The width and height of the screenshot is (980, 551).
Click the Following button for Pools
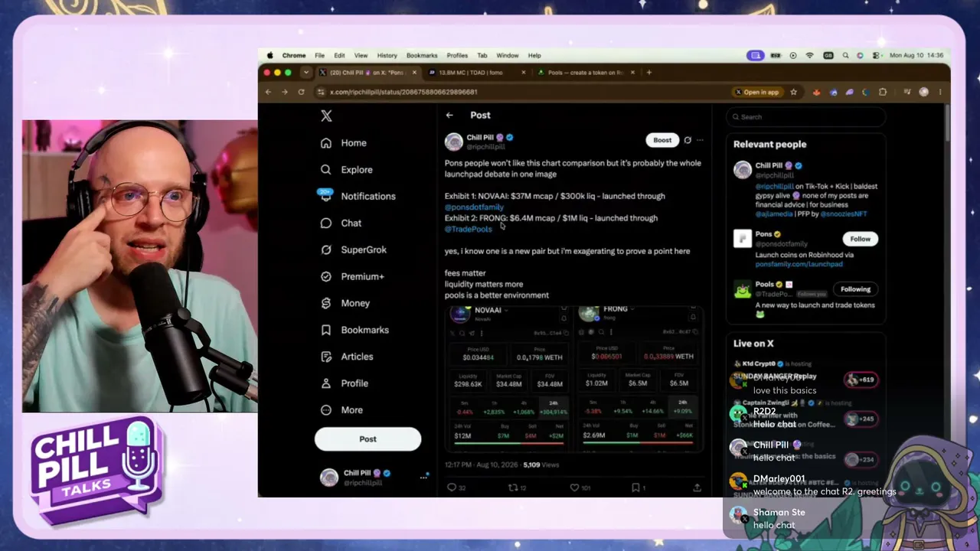click(855, 289)
